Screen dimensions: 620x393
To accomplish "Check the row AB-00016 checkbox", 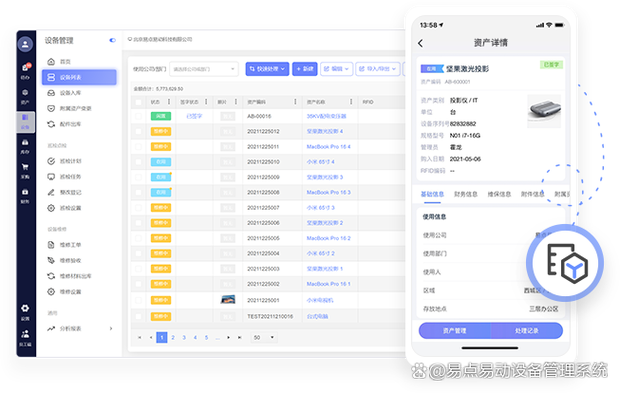I will click(138, 116).
